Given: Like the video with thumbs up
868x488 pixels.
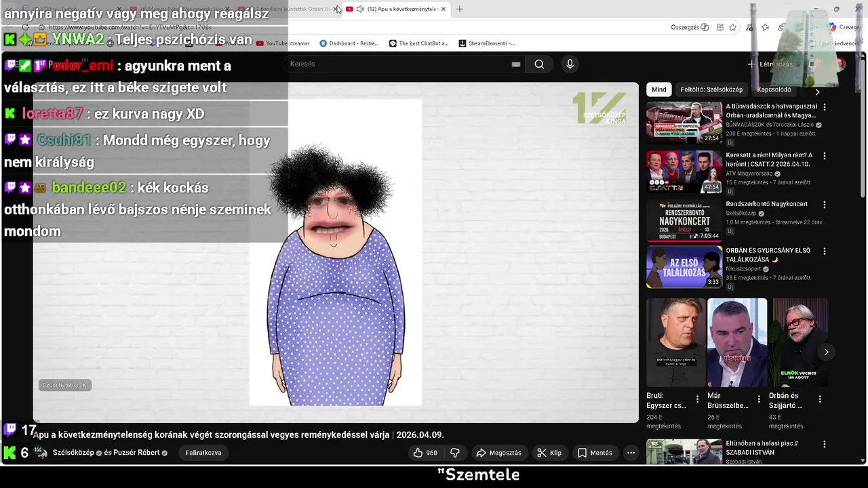Looking at the screenshot, I should [x=425, y=453].
